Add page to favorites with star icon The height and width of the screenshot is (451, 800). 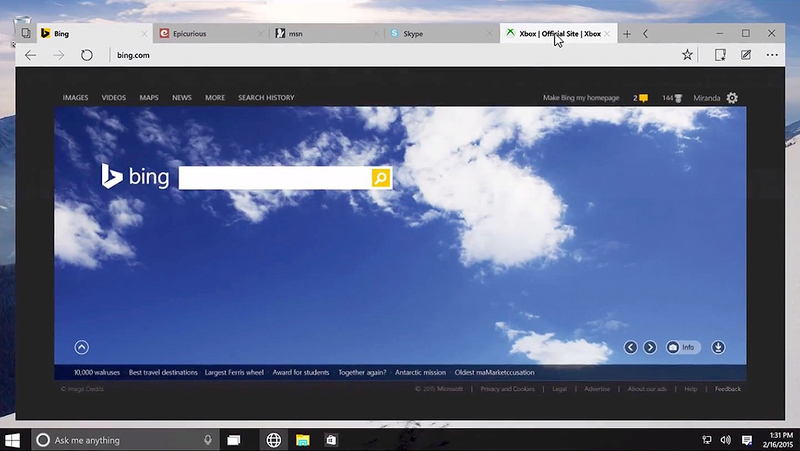pos(687,55)
